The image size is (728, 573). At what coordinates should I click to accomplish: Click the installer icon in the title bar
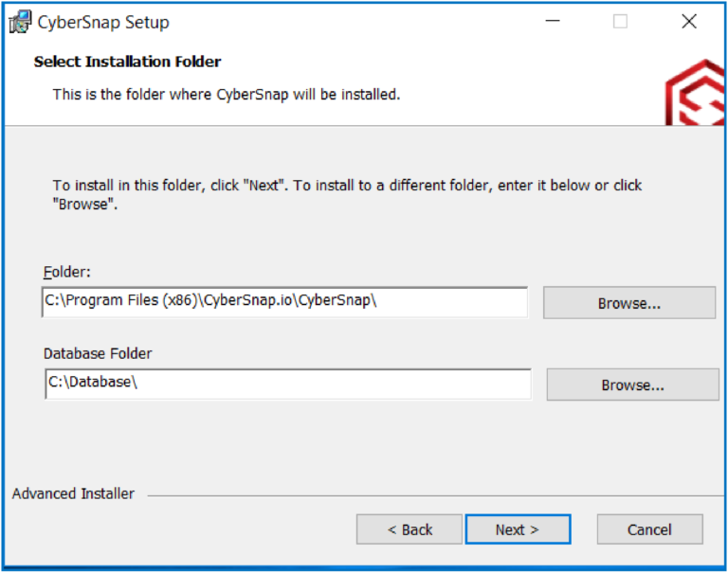click(20, 22)
